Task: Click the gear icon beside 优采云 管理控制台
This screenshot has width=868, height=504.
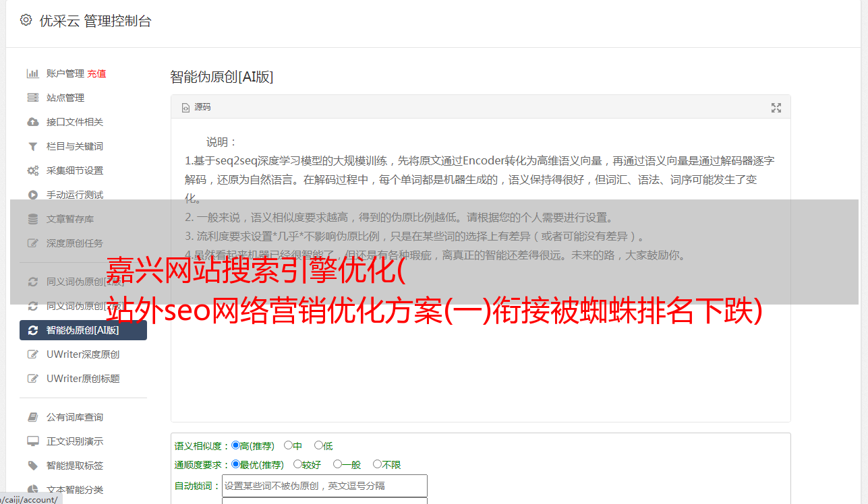Action: (x=26, y=20)
